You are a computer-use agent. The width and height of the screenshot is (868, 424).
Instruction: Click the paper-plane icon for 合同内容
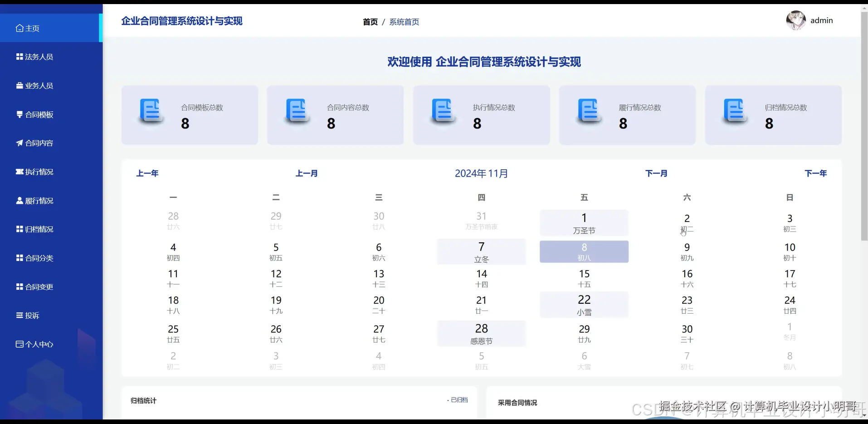pos(19,143)
